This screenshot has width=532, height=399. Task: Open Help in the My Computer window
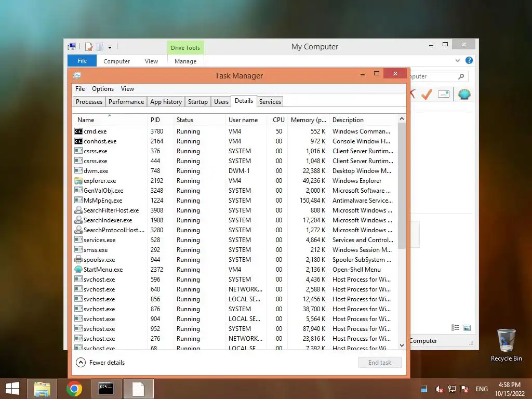pos(469,60)
